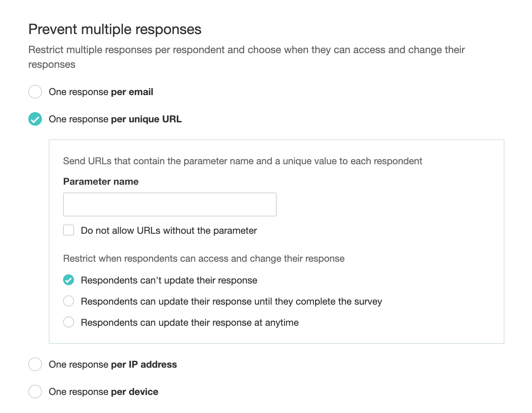The height and width of the screenshot is (413, 532).
Task: Choose update until survey completion radio button
Action: point(69,301)
